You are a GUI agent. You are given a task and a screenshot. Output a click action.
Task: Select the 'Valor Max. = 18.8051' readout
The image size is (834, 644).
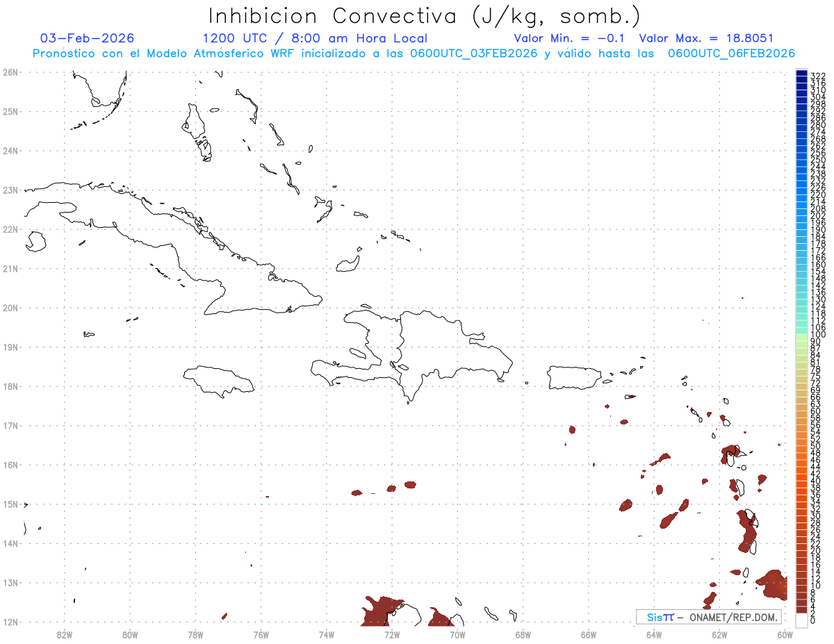pos(706,38)
